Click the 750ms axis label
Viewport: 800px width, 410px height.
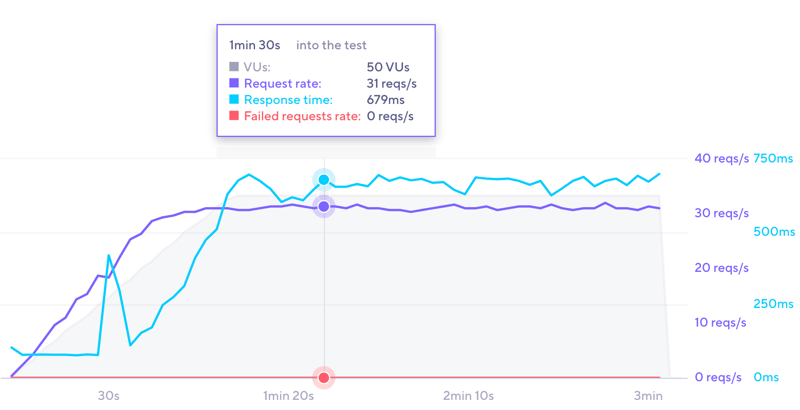click(x=773, y=159)
